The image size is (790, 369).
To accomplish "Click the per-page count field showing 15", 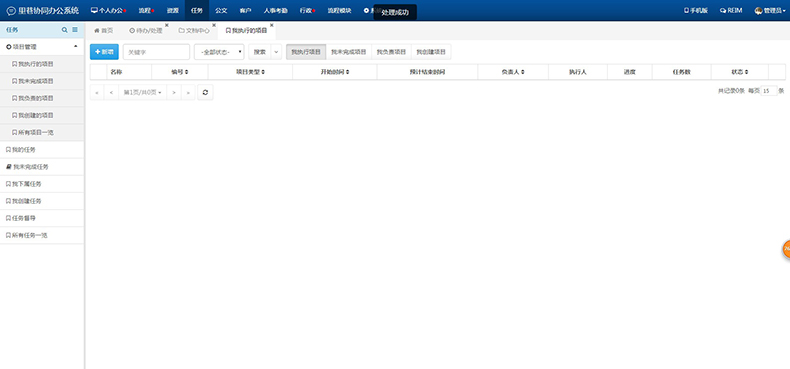I will coord(769,91).
